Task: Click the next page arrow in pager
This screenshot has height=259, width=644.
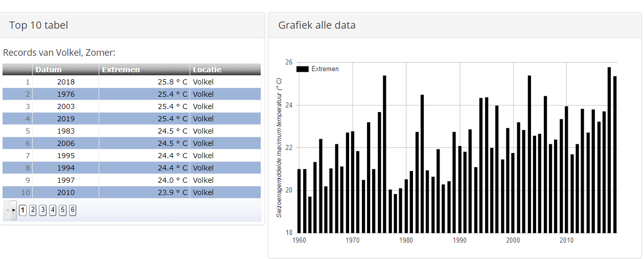Action: (14, 210)
